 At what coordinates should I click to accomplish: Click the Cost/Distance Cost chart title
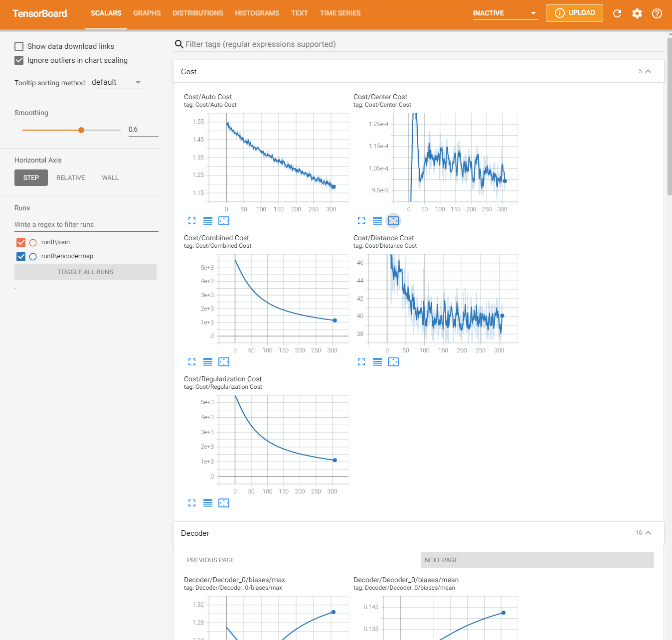(384, 238)
